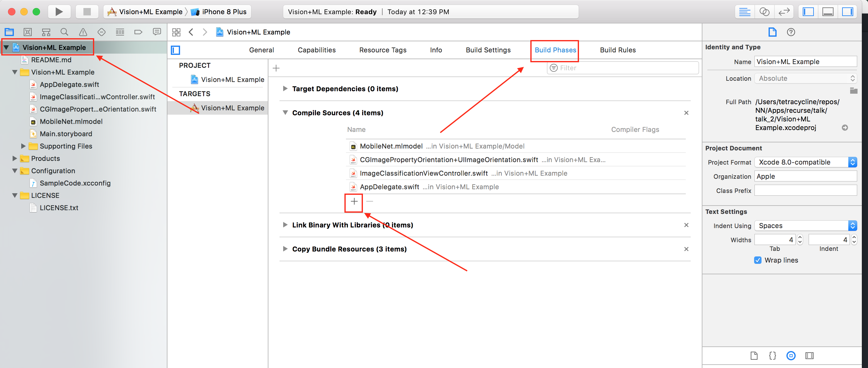Screen dimensions: 868x368
Task: Adjust the Tab width stepper
Action: coord(800,240)
